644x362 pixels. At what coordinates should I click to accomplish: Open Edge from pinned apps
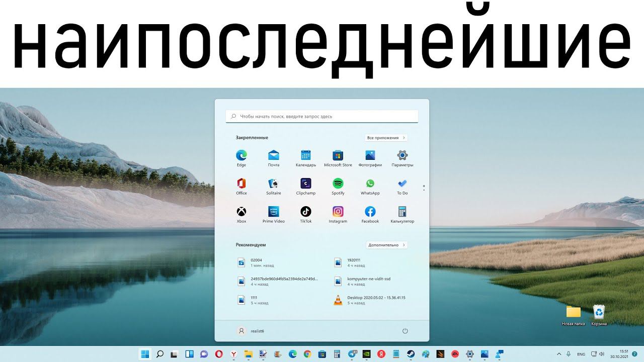242,158
